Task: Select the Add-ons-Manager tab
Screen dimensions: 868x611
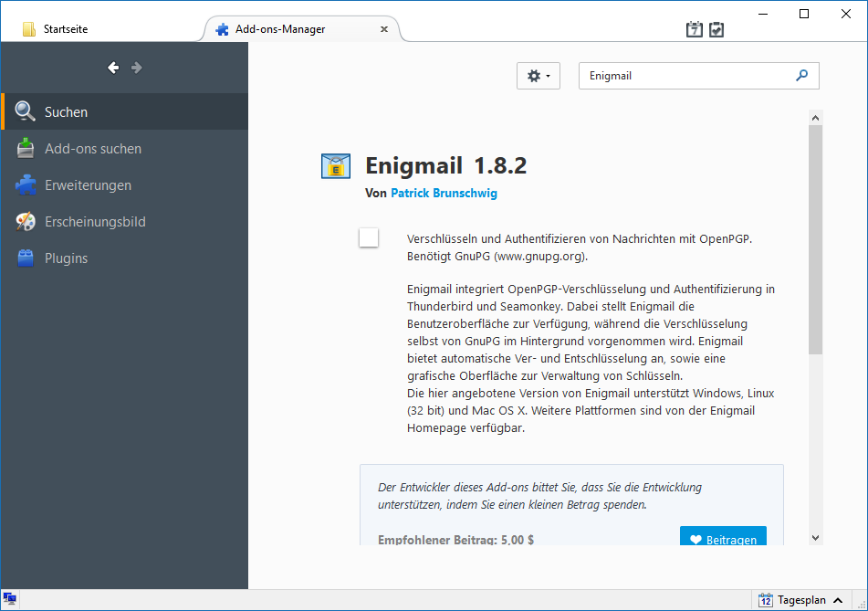Action: click(301, 29)
